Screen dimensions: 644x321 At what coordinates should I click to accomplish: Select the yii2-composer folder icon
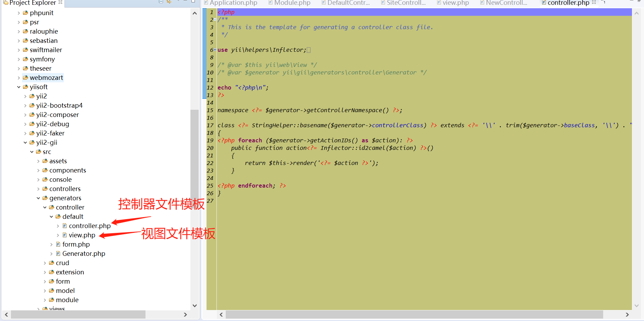click(32, 115)
